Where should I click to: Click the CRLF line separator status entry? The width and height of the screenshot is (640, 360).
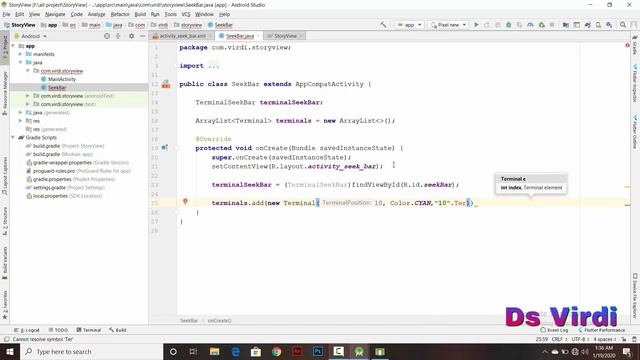tap(559, 339)
